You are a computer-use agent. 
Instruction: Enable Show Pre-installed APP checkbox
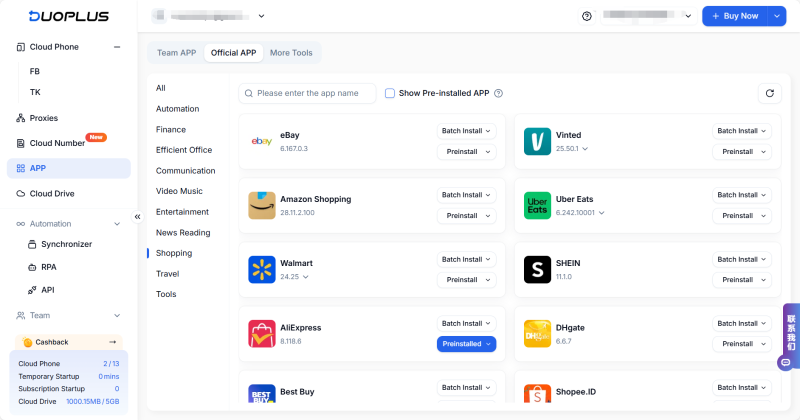click(x=390, y=93)
